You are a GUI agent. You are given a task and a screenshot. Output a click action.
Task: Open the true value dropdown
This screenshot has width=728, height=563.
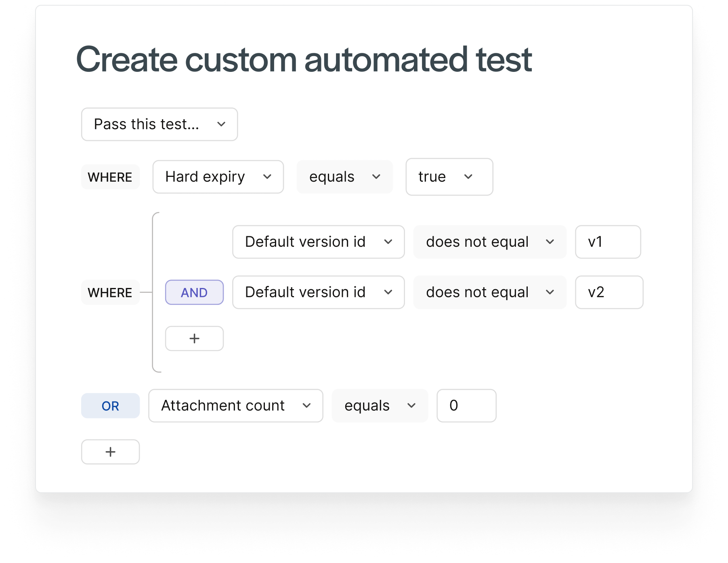coord(449,177)
